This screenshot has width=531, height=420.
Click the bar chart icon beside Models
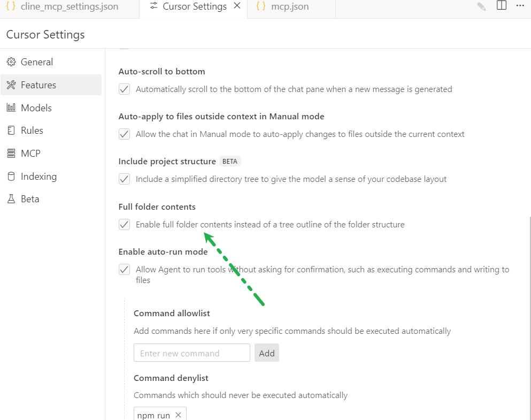pos(11,108)
